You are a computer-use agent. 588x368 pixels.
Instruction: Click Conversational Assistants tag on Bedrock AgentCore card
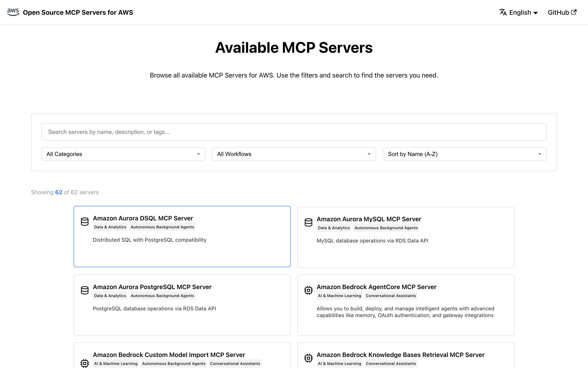(x=391, y=296)
